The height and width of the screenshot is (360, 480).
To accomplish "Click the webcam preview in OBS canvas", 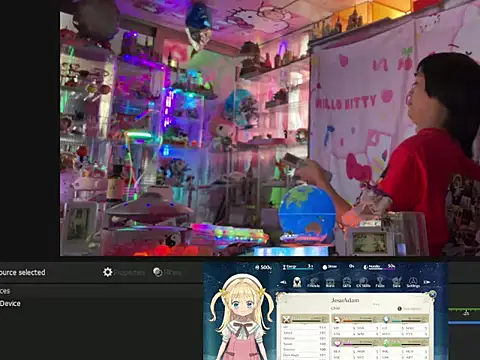I will pos(270,128).
